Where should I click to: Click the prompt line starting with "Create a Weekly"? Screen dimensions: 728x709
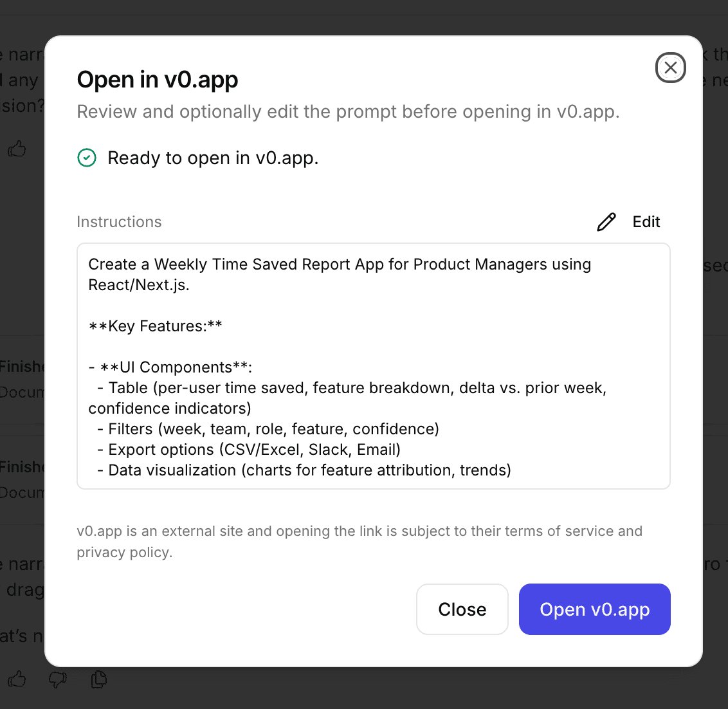tap(339, 264)
